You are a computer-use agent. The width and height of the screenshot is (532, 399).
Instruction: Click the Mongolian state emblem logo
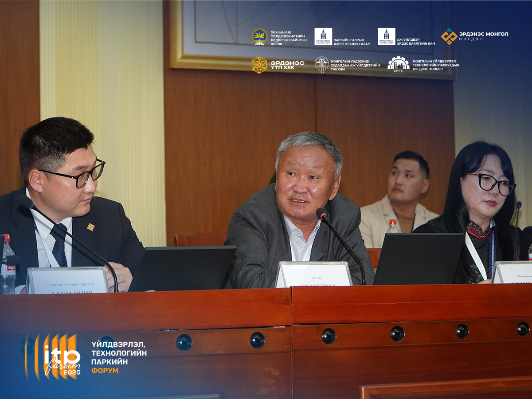pos(259,36)
